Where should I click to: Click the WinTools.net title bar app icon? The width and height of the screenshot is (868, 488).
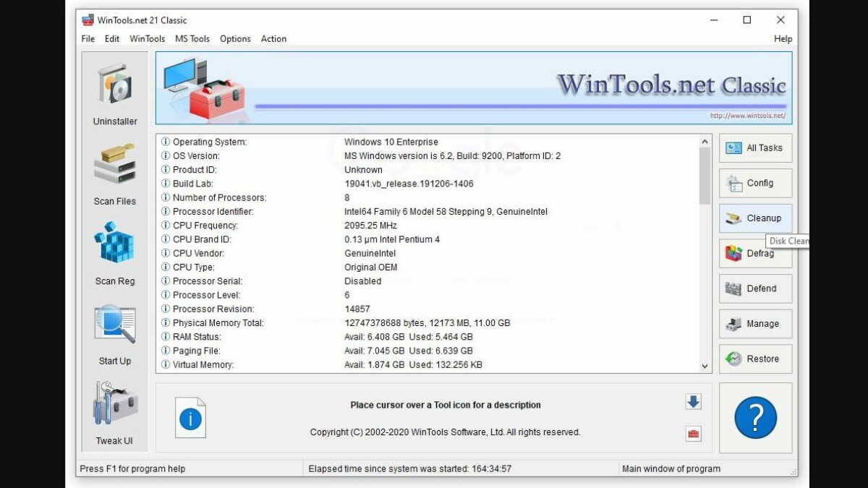click(x=88, y=20)
